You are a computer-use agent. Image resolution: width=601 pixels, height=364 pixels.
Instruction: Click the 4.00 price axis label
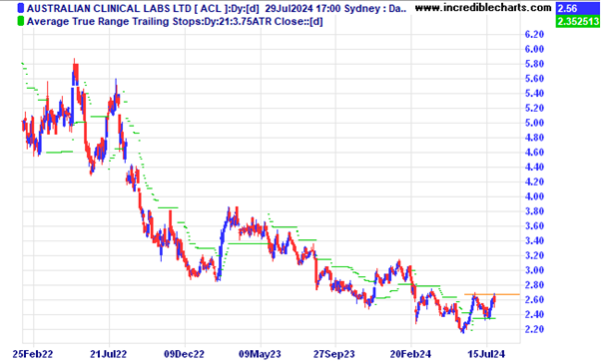coord(534,196)
